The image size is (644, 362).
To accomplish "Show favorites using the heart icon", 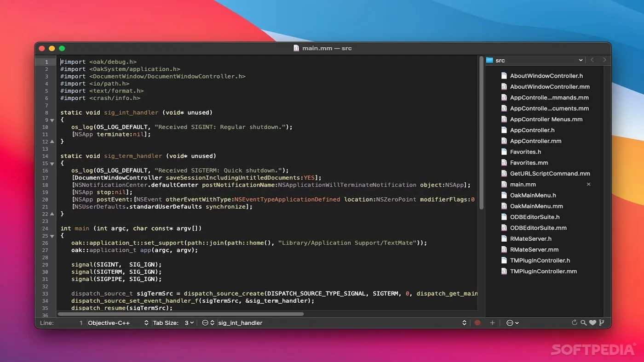I will (x=592, y=323).
